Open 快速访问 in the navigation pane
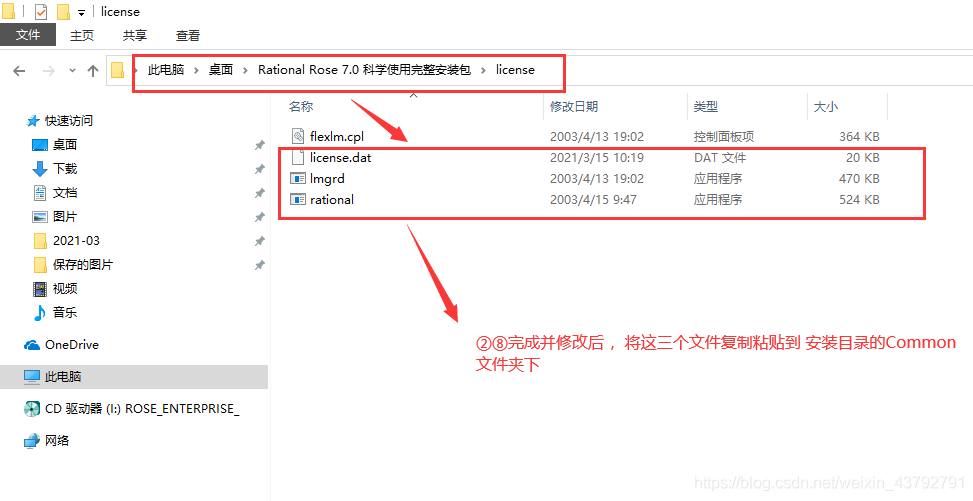973x501 pixels. [69, 120]
